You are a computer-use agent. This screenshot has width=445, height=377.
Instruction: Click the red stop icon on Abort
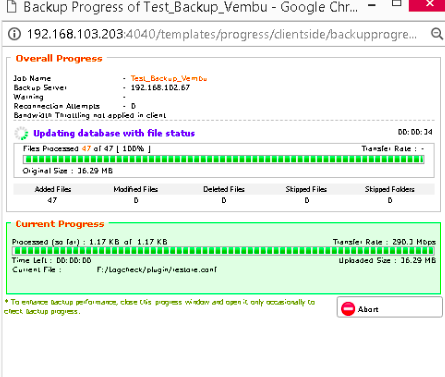coord(348,309)
